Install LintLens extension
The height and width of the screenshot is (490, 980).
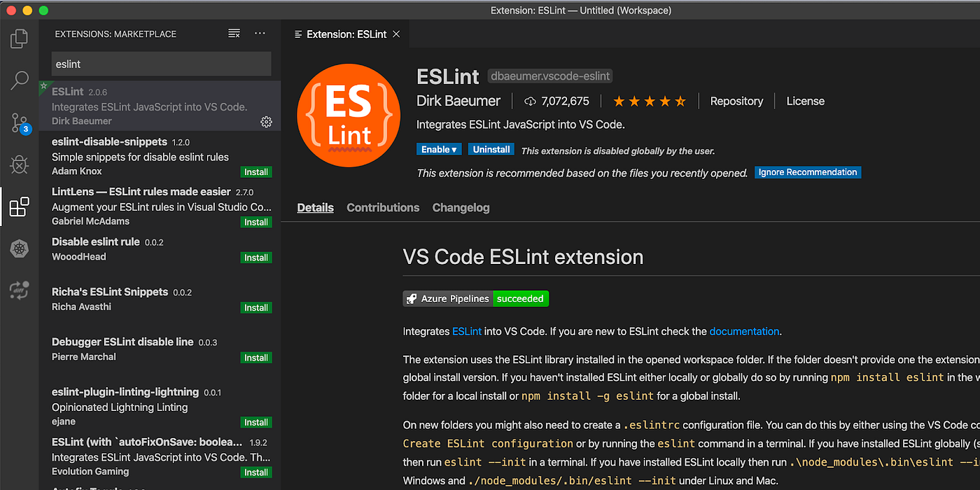[256, 222]
